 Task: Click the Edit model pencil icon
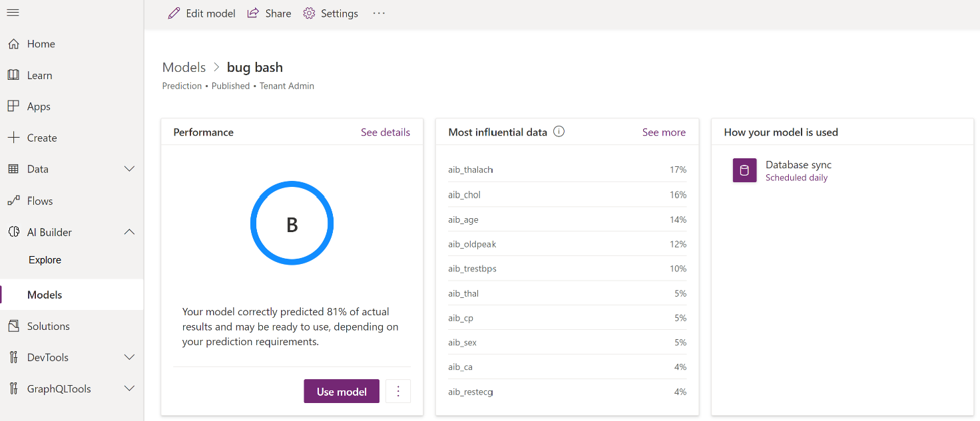coord(174,13)
